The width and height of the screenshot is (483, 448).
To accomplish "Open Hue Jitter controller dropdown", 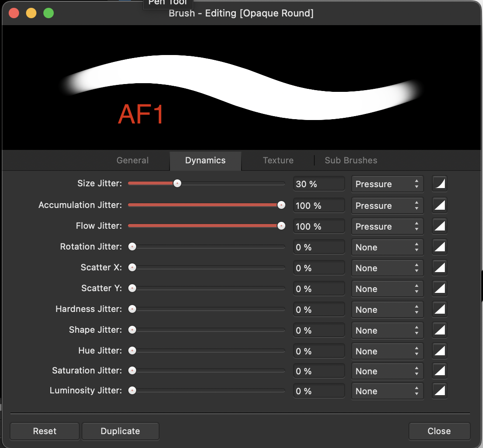I will 387,351.
